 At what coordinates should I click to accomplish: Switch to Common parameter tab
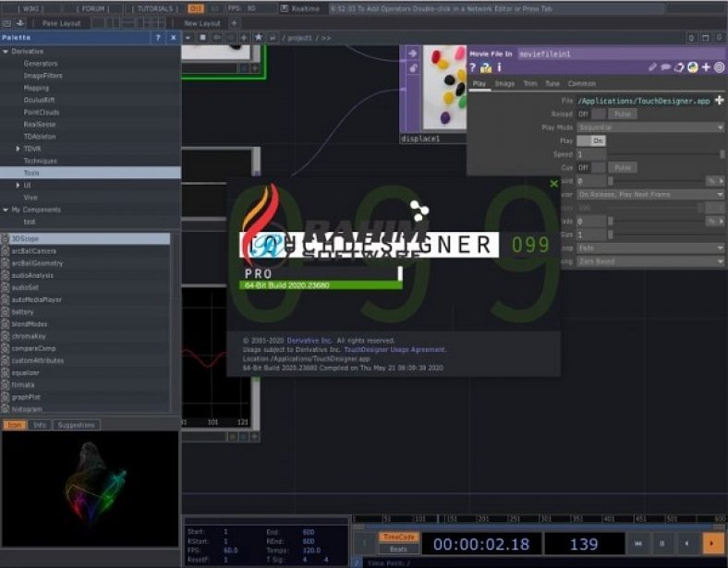[581, 83]
